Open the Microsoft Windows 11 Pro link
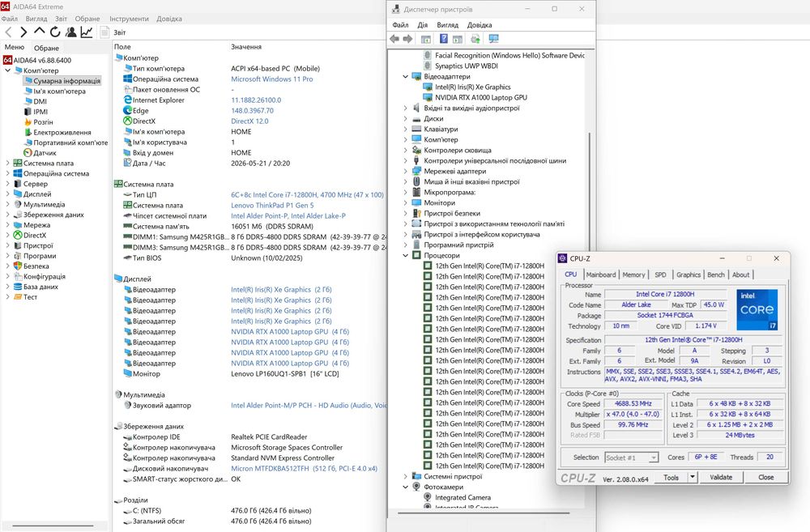810x532 pixels. [x=271, y=79]
